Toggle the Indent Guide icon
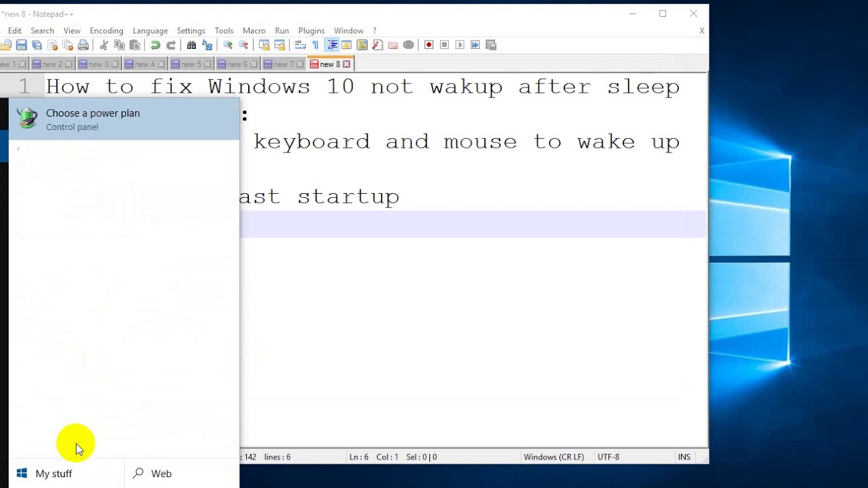This screenshot has height=488, width=868. tap(332, 45)
